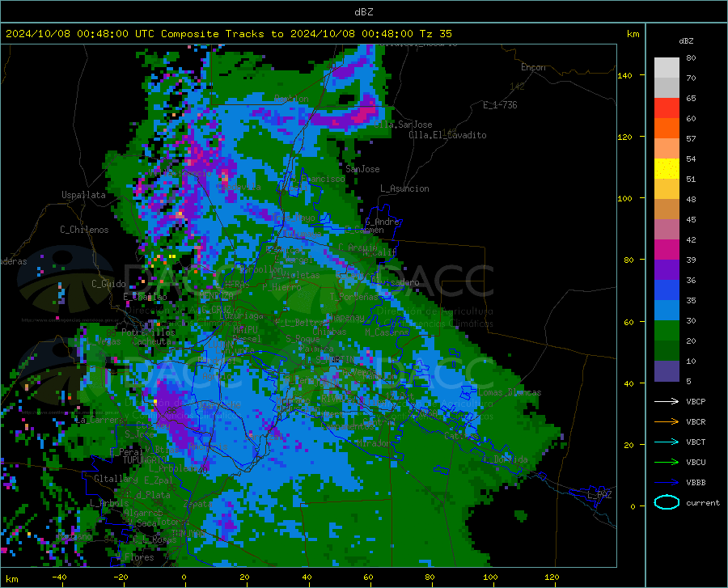The height and width of the screenshot is (588, 728).
Task: Select the red 60–65 dBZ swatch
Action: (x=667, y=108)
